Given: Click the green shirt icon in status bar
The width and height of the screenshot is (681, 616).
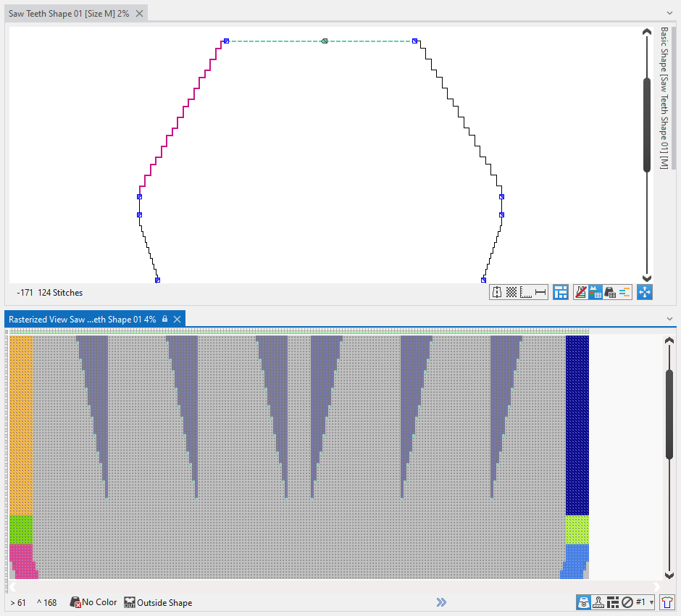Looking at the screenshot, I should [x=667, y=602].
